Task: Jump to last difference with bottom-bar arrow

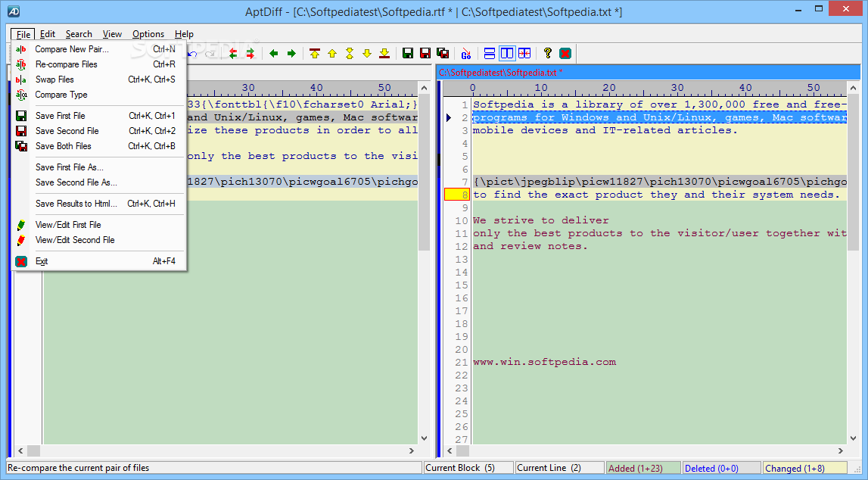Action: pos(384,54)
